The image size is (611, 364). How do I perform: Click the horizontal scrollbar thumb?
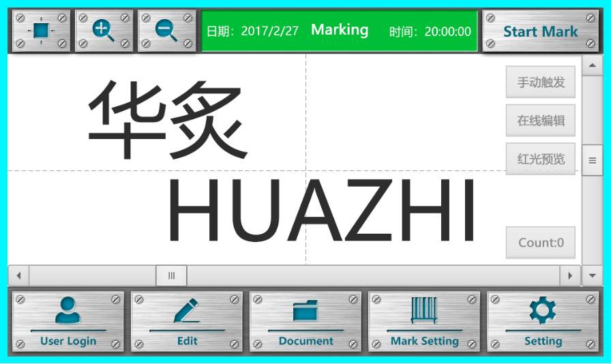[x=171, y=275]
